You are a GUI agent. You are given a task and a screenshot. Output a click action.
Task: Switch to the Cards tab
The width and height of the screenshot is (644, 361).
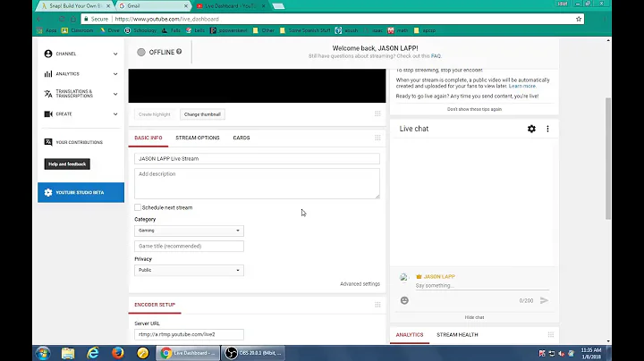point(241,138)
